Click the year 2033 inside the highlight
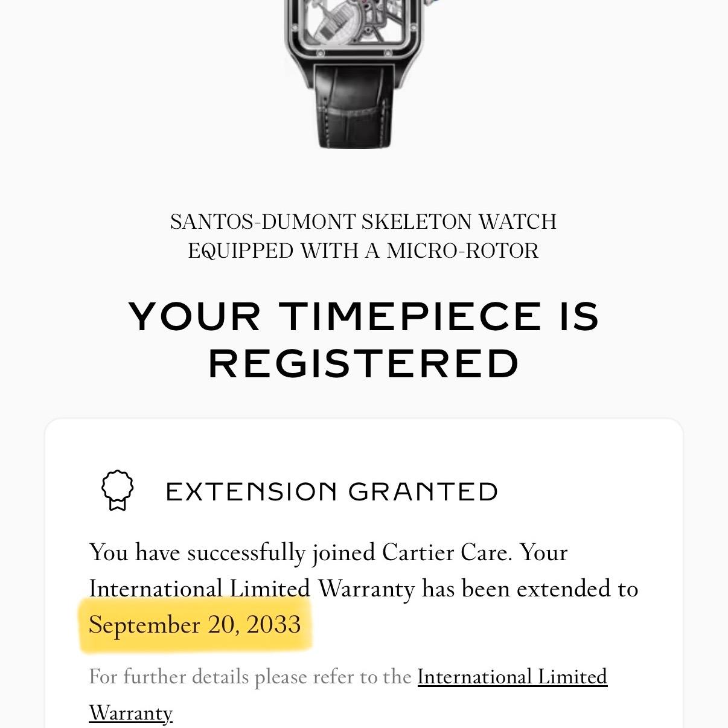This screenshot has height=728, width=728. coord(273,625)
